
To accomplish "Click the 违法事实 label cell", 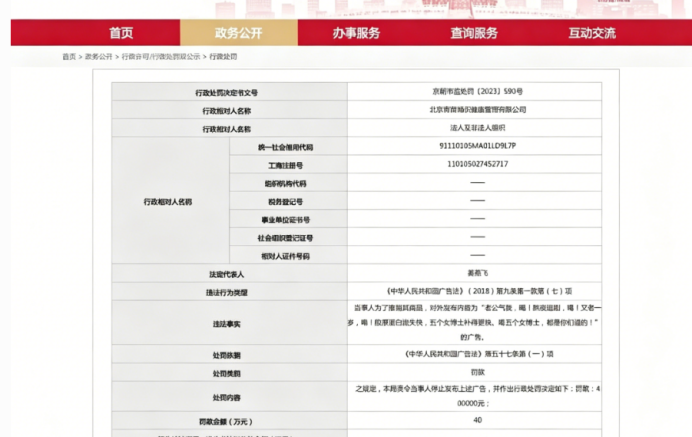I will pos(229,323).
